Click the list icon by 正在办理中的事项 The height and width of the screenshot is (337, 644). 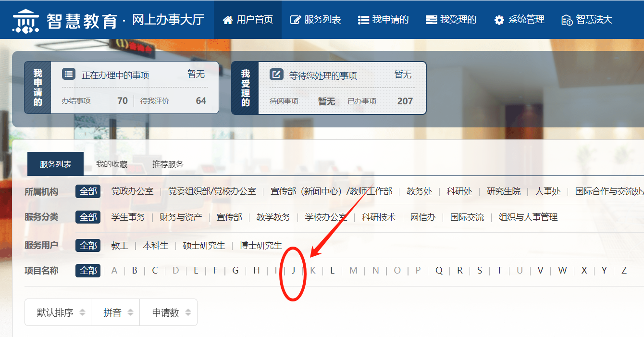point(69,75)
